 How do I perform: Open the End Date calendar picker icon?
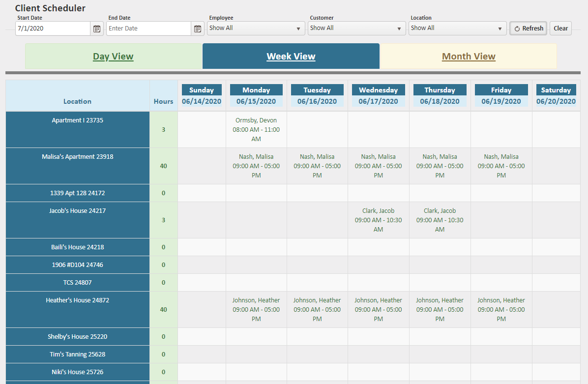coord(197,28)
